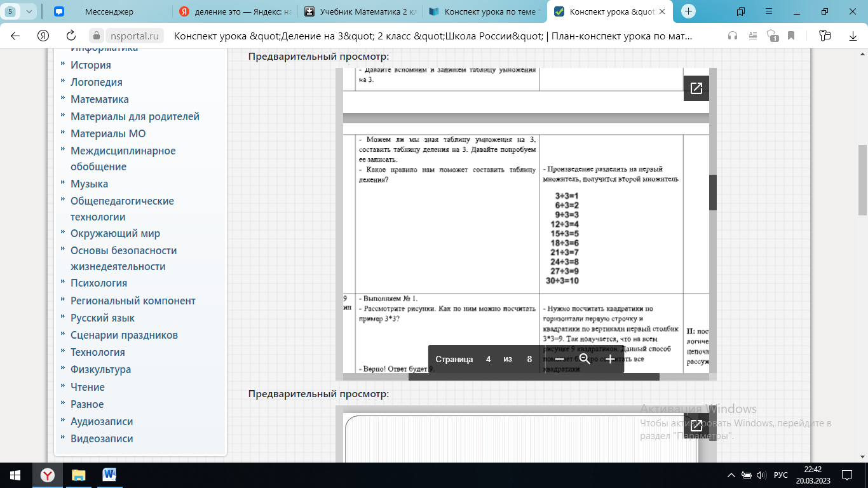The width and height of the screenshot is (868, 488).
Task: Zoom in the document with plus button
Action: pyautogui.click(x=610, y=359)
